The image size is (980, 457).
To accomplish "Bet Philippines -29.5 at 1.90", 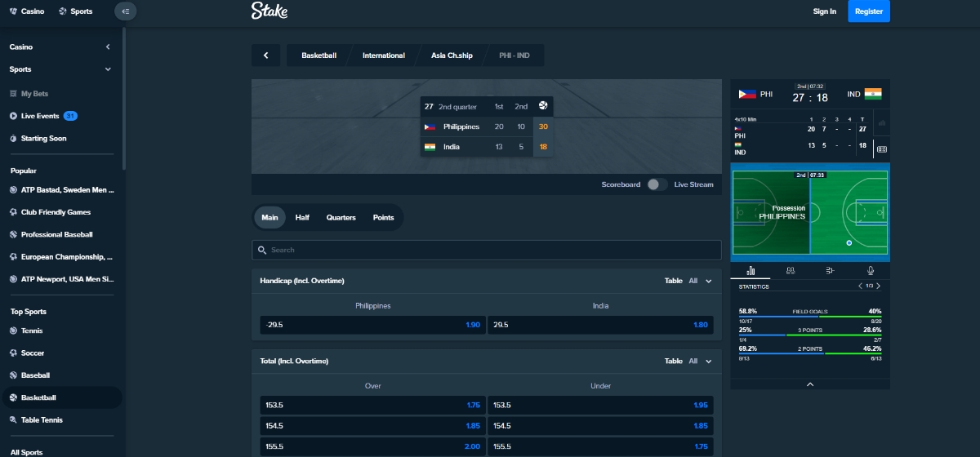I will pyautogui.click(x=372, y=325).
